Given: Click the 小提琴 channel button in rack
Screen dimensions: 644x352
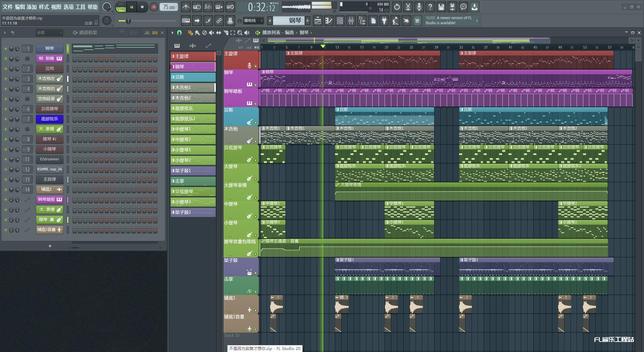Looking at the screenshot, I should pos(50,149).
